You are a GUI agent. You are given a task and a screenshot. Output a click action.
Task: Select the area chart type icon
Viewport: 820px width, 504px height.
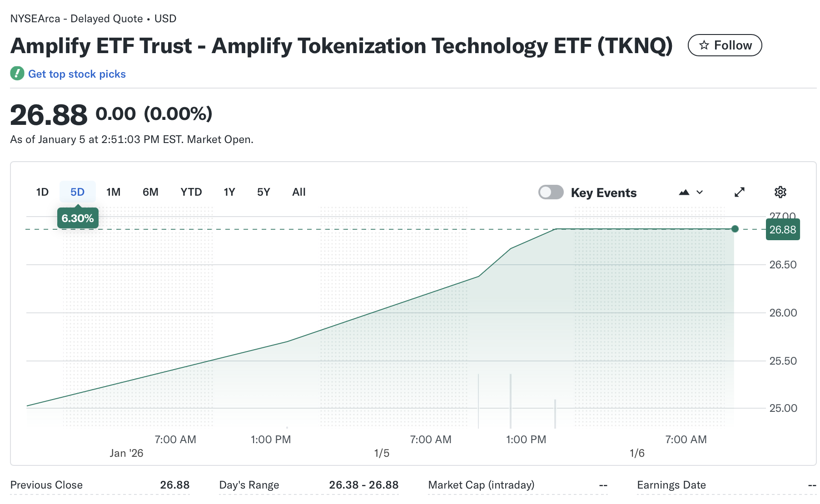[685, 192]
